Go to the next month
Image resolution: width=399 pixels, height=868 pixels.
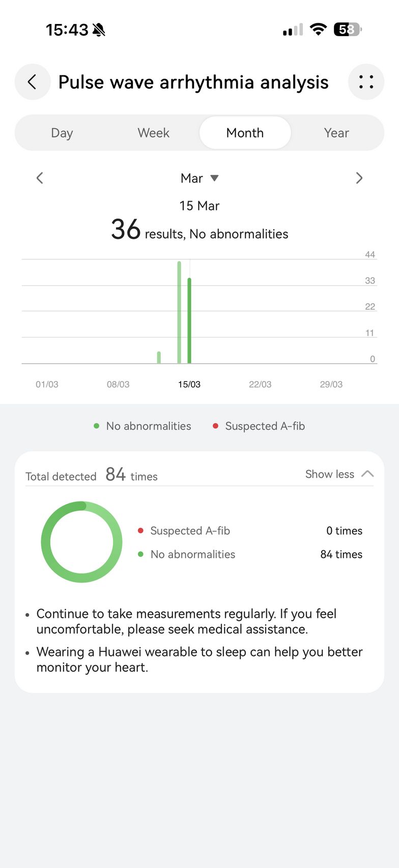point(359,178)
